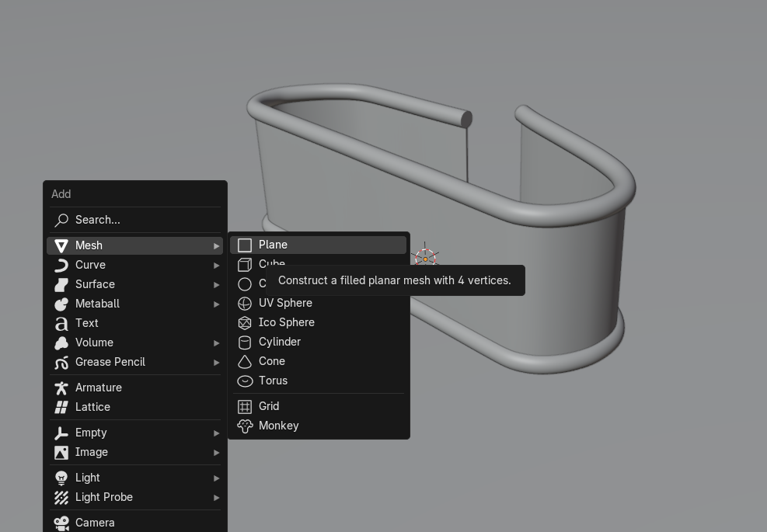Select the Ico Sphere mesh icon

[x=245, y=323]
